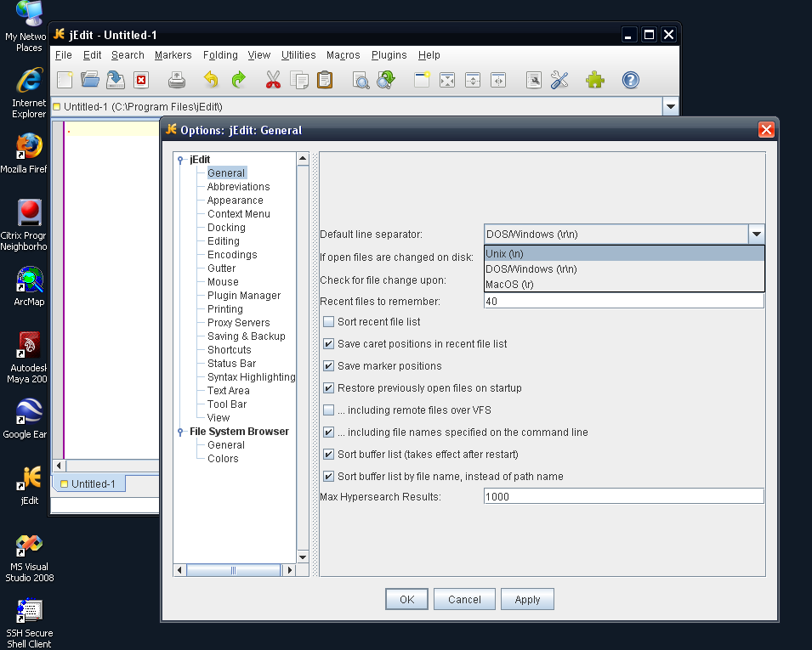Image resolution: width=812 pixels, height=650 pixels.
Task: Click the Cut scissors icon
Action: pos(273,80)
